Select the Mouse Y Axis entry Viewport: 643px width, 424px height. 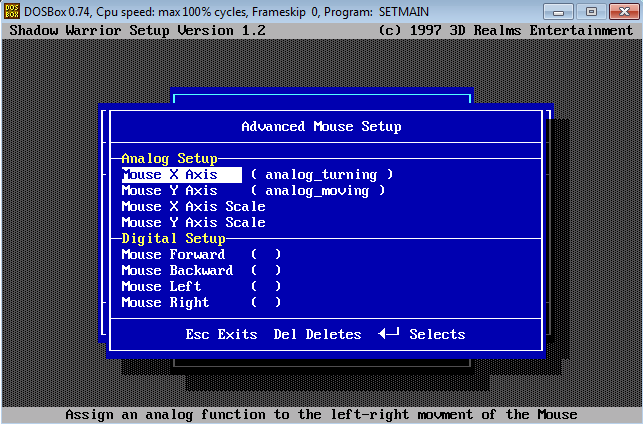coord(169,191)
